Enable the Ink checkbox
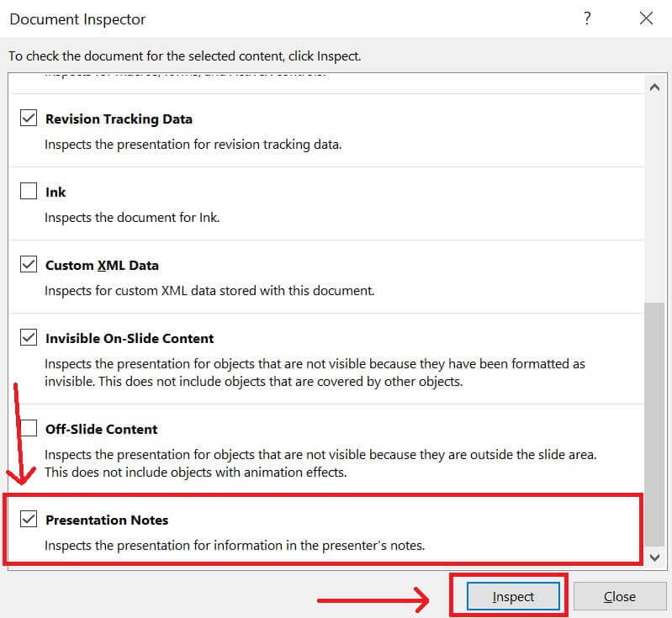 pyautogui.click(x=29, y=192)
